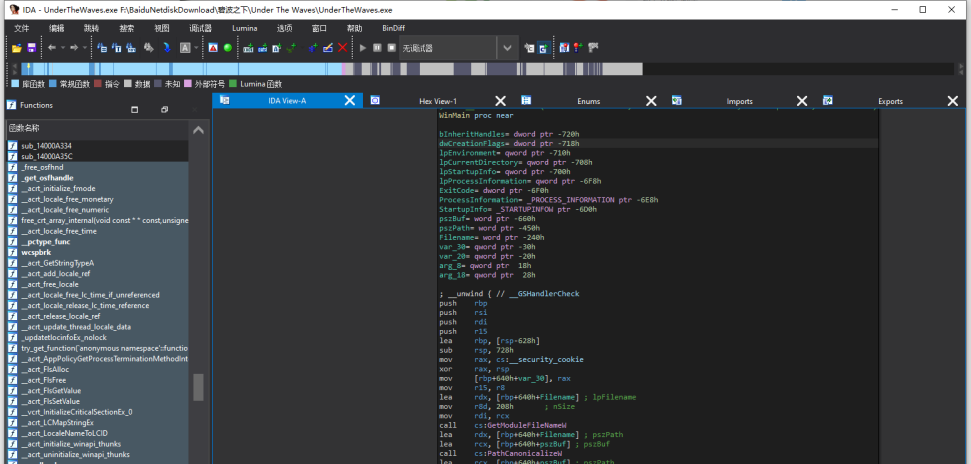Click the green circle toolbar icon
Viewport: 971px width, 464px height.
point(228,48)
